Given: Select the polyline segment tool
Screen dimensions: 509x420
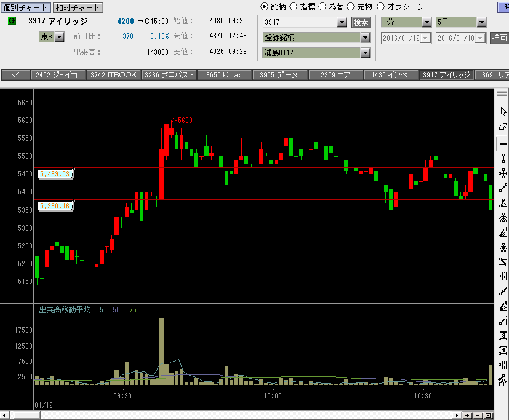Looking at the screenshot, I should click(x=503, y=291).
